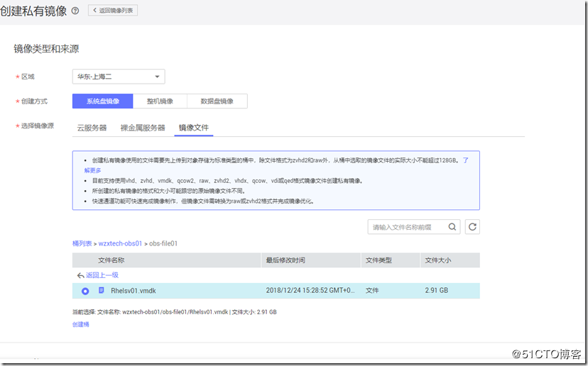Open wzxtech-obs01 in the breadcrumb
This screenshot has height=366, width=588.
(121, 243)
